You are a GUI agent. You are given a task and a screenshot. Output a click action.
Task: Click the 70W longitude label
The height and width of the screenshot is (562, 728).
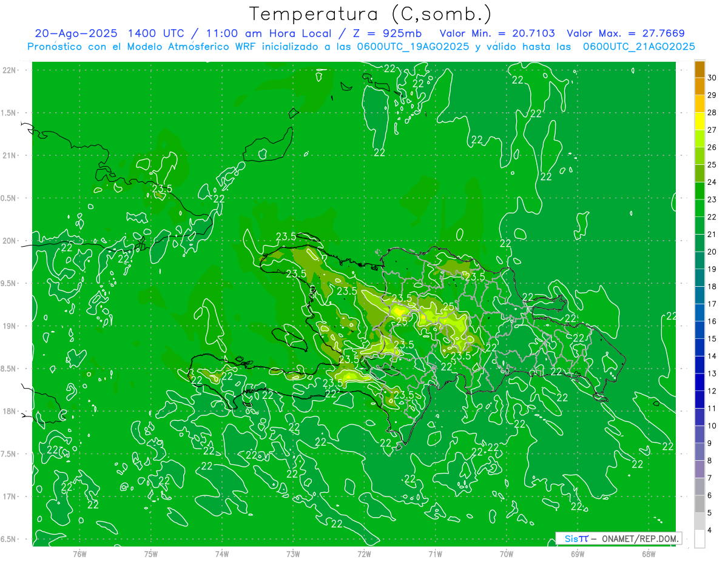coord(507,554)
